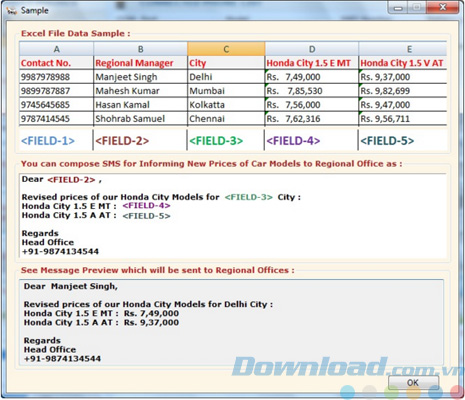Click the large brown <FIELD-2> label under table

coord(122,141)
